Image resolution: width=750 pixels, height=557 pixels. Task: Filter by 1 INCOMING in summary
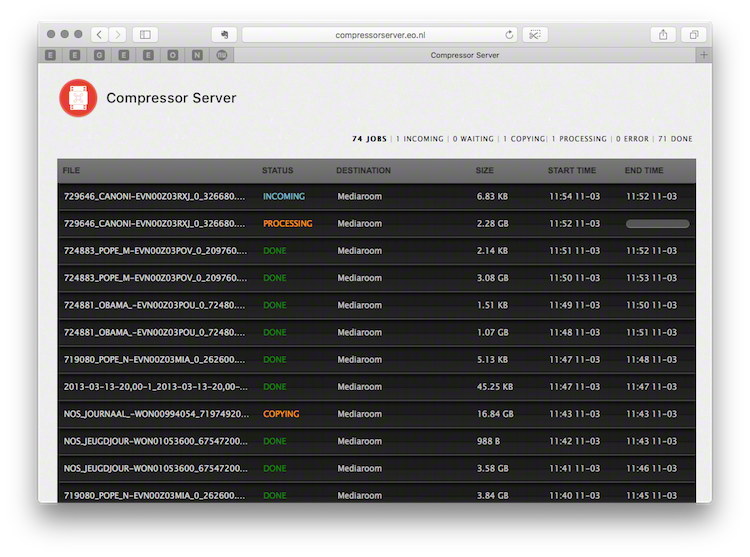419,139
